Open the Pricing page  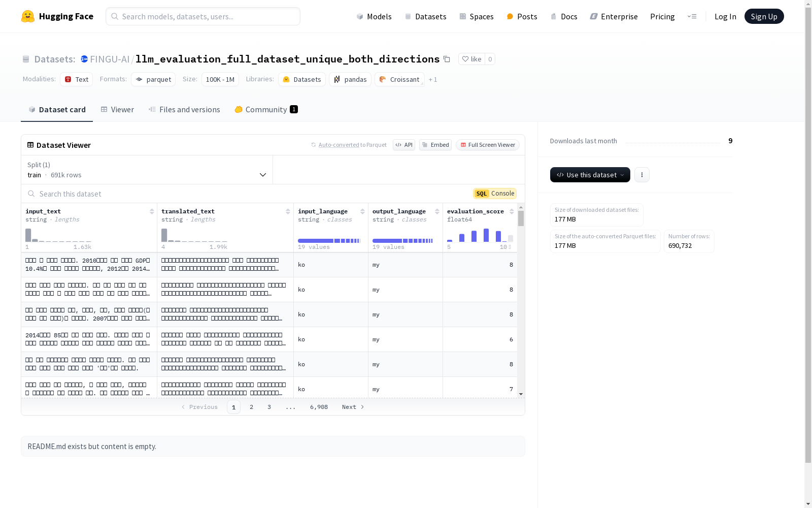[662, 16]
